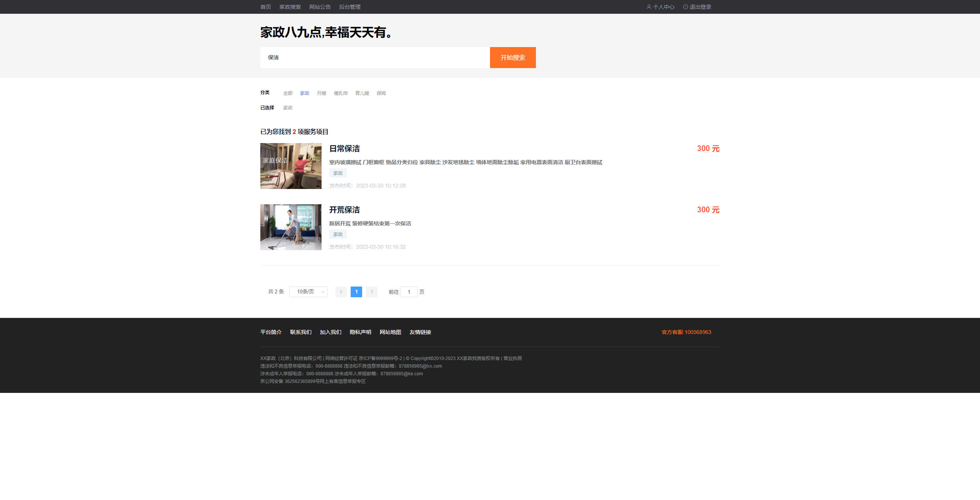The image size is (980, 500).
Task: Open the 联系我们 footer link
Action: coord(300,332)
